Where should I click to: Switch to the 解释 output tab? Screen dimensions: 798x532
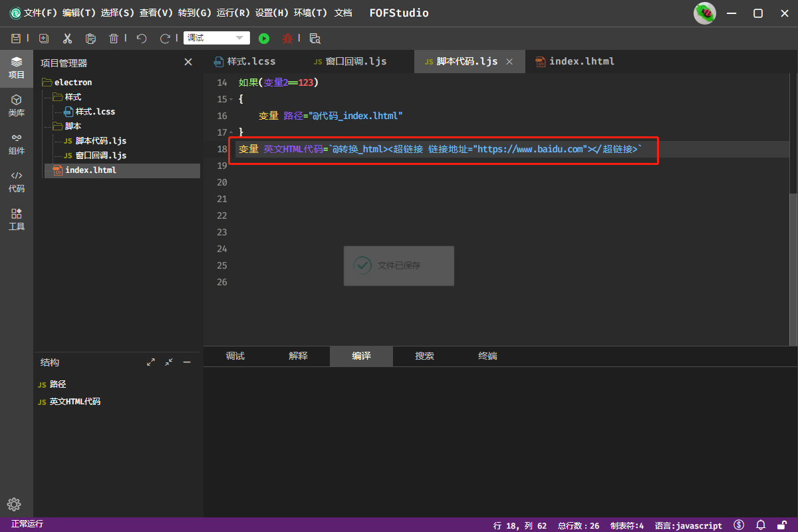[298, 356]
